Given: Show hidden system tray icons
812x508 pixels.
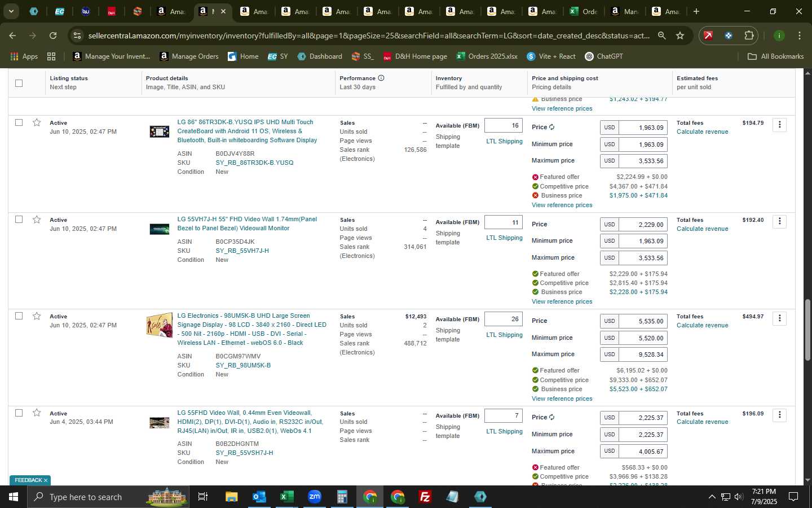Looking at the screenshot, I should point(712,497).
